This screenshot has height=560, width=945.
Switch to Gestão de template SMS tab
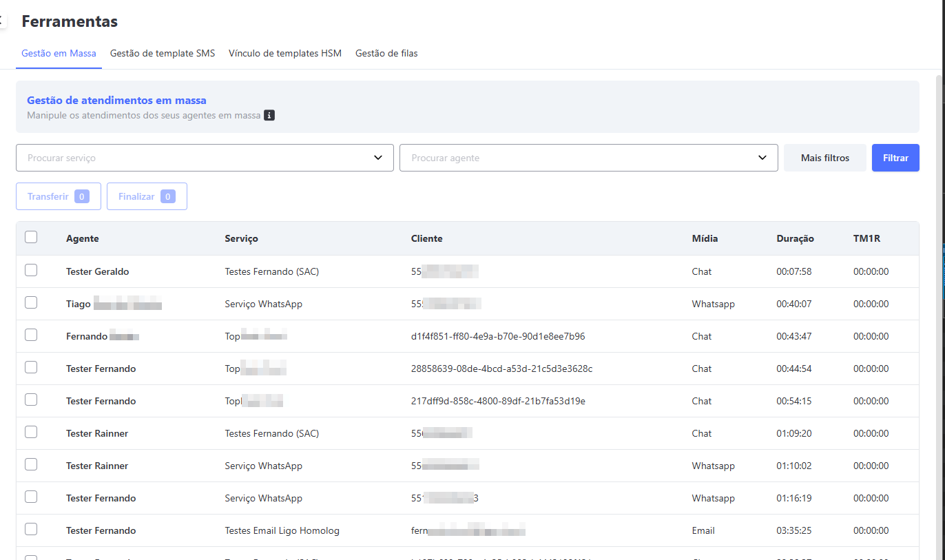163,54
